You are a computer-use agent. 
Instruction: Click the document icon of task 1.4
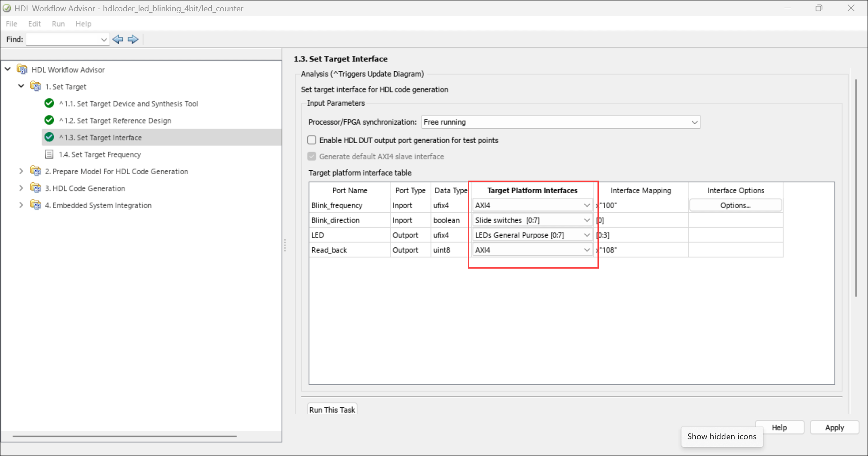coord(49,154)
